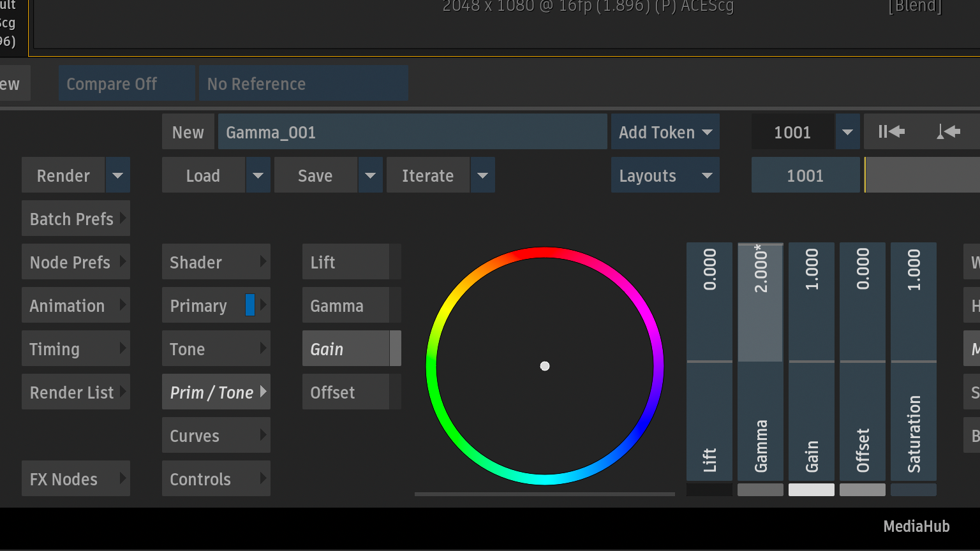The width and height of the screenshot is (980, 551).
Task: Select Gamma in the trackball list
Action: [346, 305]
